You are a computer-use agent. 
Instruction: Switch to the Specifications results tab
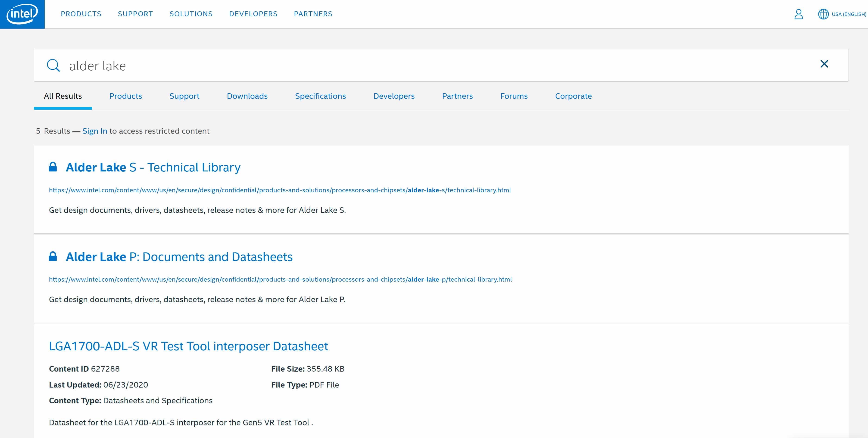pos(320,96)
